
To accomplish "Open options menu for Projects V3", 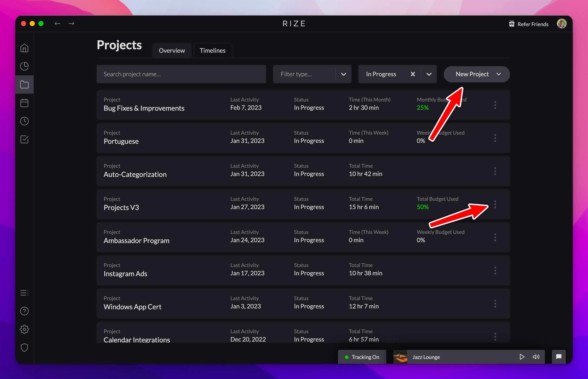I will pyautogui.click(x=495, y=204).
